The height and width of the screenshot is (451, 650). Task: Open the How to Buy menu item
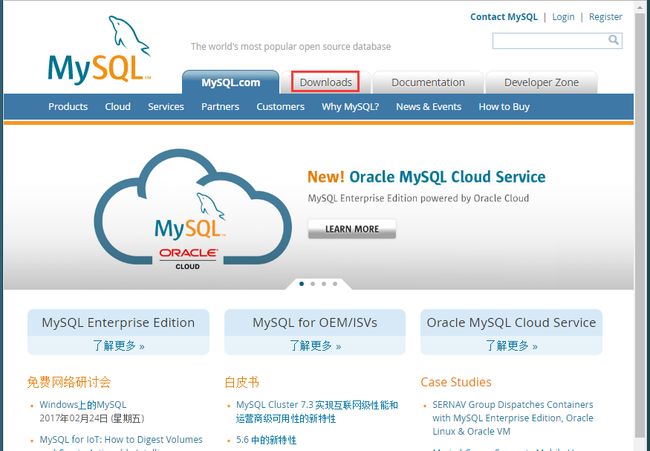(x=504, y=107)
